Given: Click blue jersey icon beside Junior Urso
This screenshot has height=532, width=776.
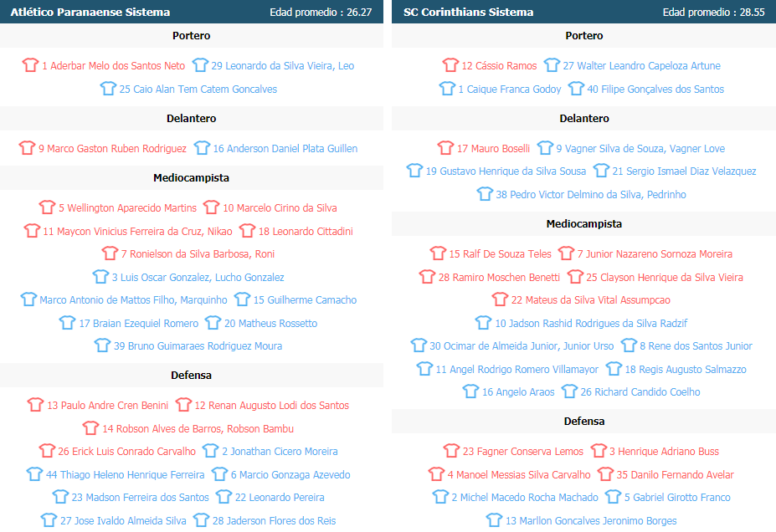Looking at the screenshot, I should point(419,345).
